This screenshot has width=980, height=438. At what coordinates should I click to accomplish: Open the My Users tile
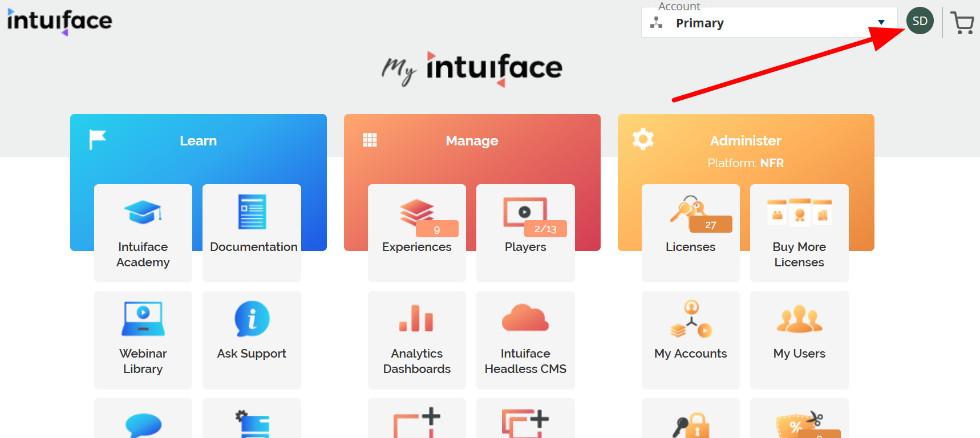[x=799, y=340]
